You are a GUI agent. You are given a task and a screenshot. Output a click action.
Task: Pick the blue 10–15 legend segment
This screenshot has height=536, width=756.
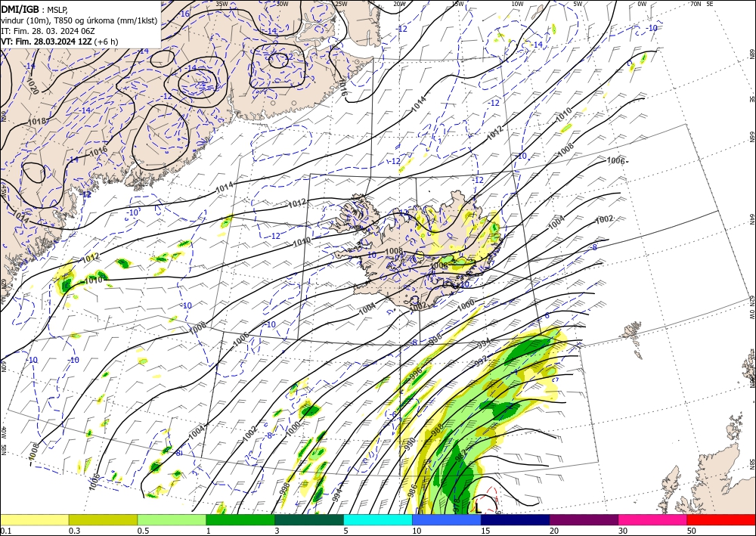(x=447, y=519)
